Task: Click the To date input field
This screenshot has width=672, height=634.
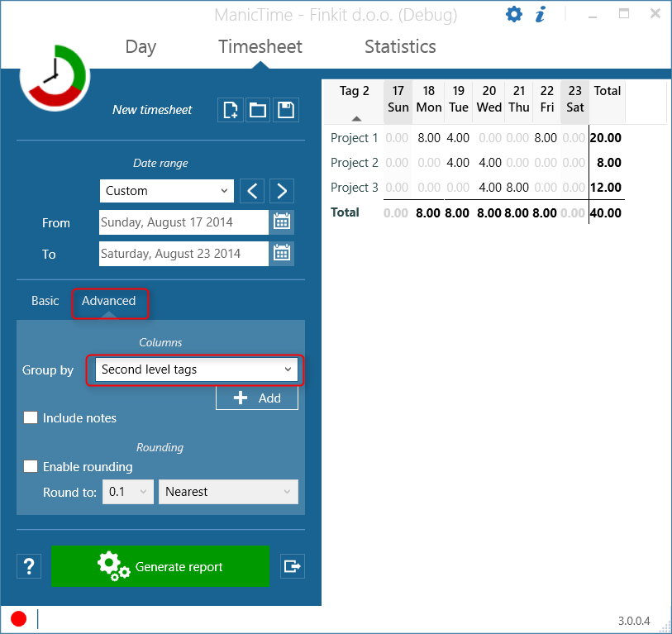Action: click(183, 253)
